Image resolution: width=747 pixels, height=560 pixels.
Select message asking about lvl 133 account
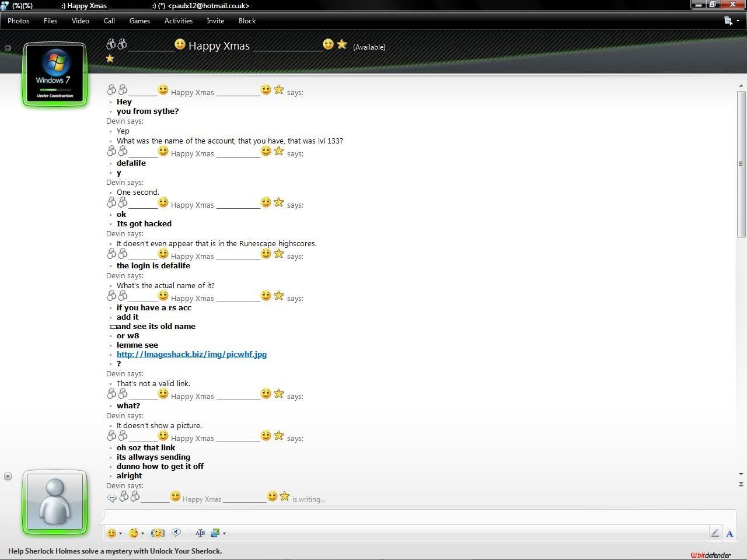point(230,141)
